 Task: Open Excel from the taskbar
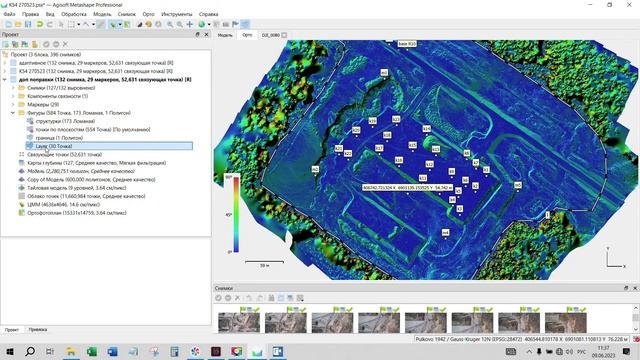(x=92, y=351)
